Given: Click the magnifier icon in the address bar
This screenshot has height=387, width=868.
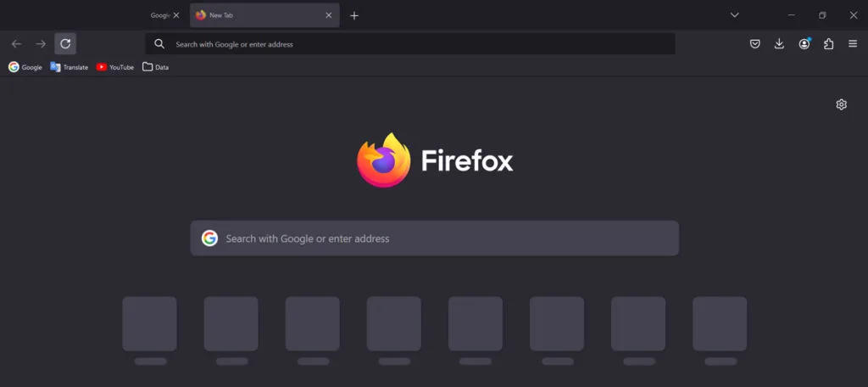Looking at the screenshot, I should (159, 44).
